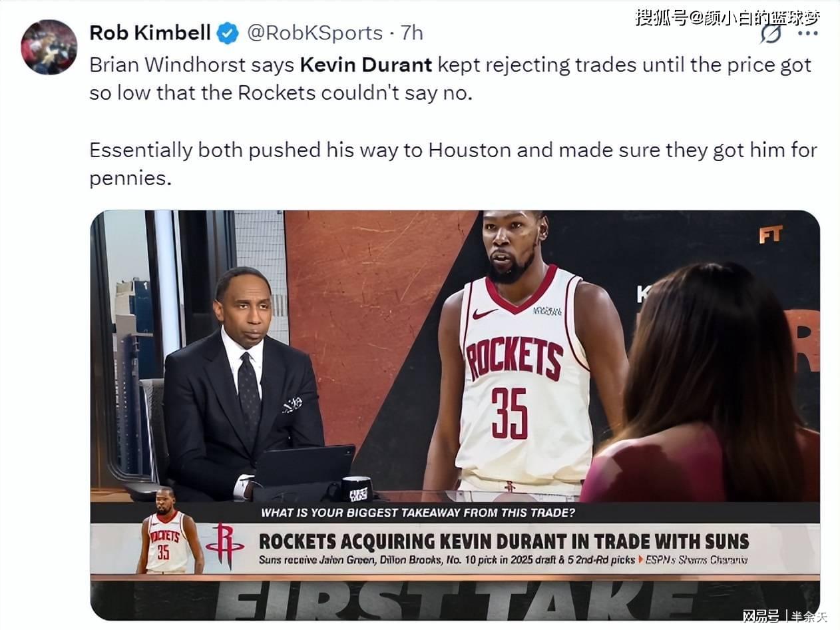Image resolution: width=840 pixels, height=630 pixels.
Task: Click the First Take mug on the desk
Action: coord(357,489)
